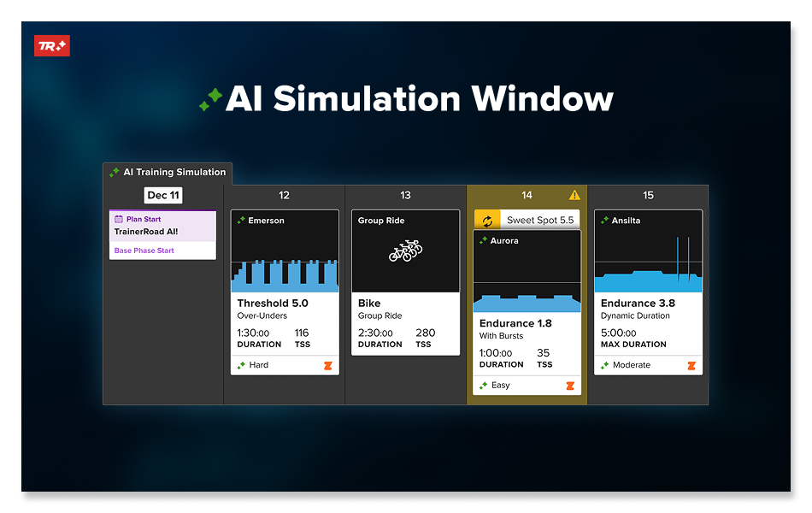Click the group ride cyclists icon
The height and width of the screenshot is (513, 812).
(405, 251)
